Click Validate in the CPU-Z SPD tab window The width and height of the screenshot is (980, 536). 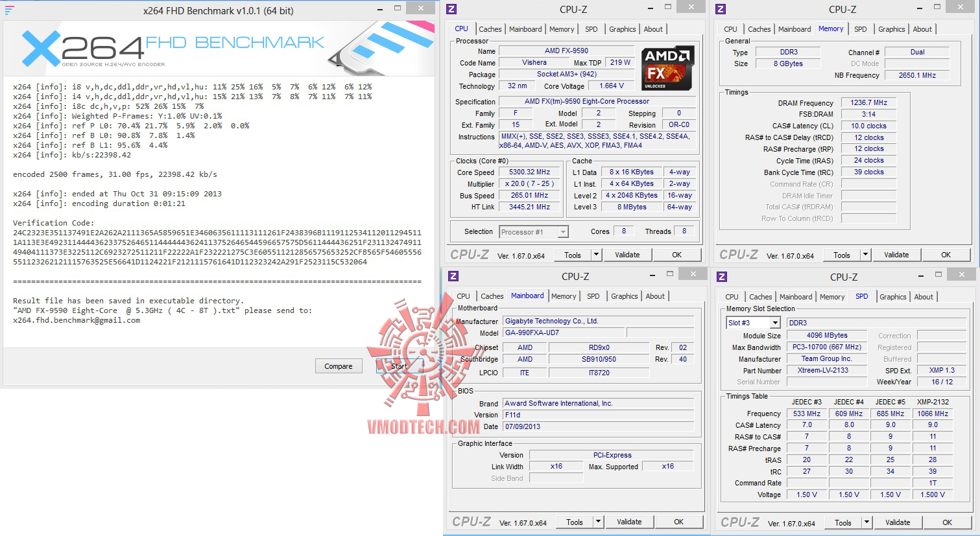coord(898,522)
